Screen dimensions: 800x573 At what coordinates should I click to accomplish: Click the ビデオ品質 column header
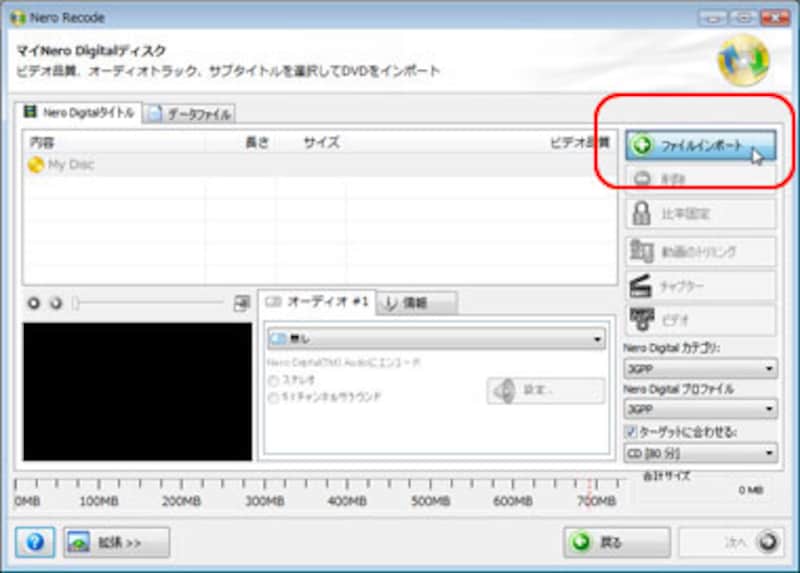point(580,142)
